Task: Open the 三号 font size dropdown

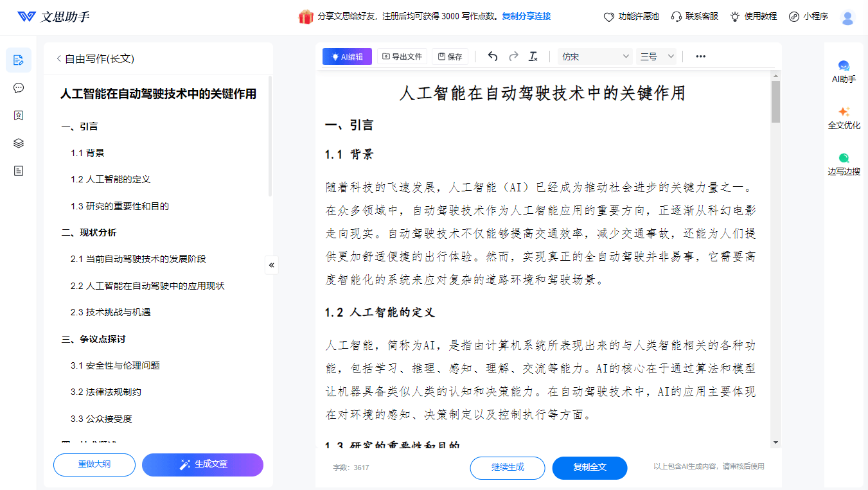Action: (x=657, y=57)
